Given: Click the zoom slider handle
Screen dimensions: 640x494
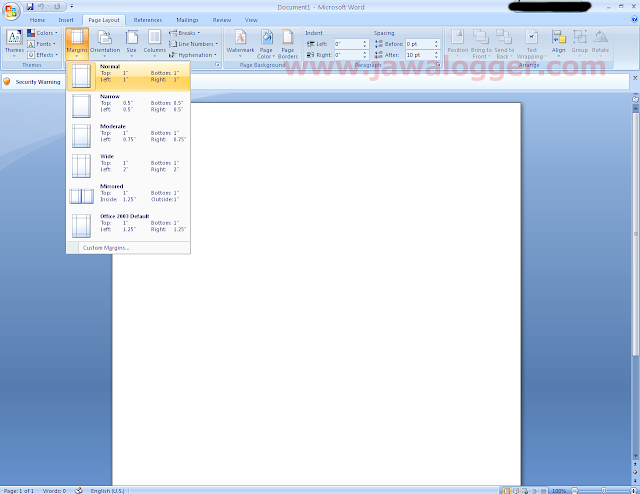Looking at the screenshot, I should [603, 491].
